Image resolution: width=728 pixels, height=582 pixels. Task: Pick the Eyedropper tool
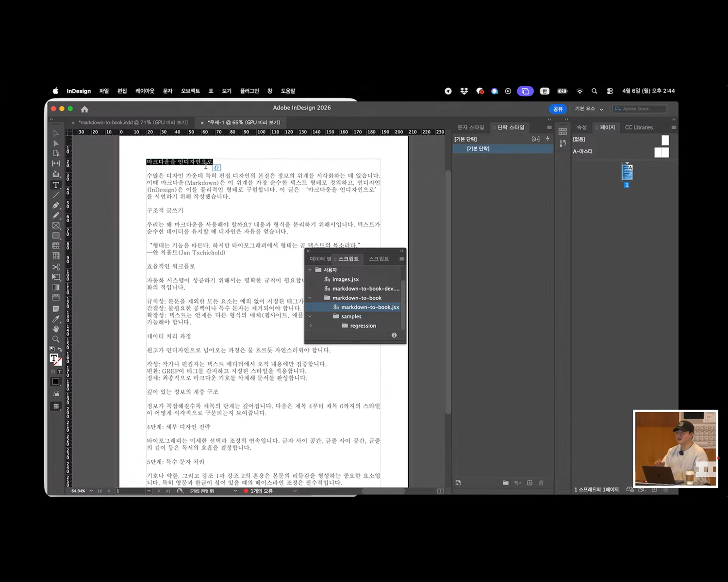tap(56, 319)
